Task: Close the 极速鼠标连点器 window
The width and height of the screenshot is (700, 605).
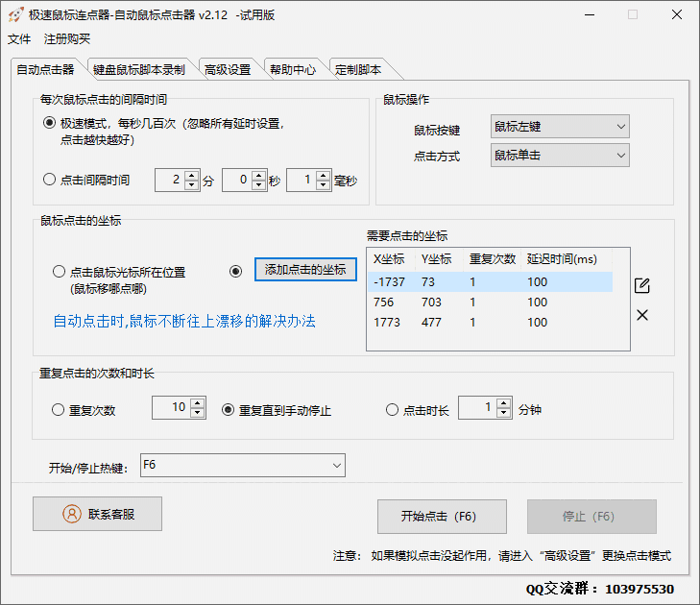Action: pyautogui.click(x=677, y=14)
